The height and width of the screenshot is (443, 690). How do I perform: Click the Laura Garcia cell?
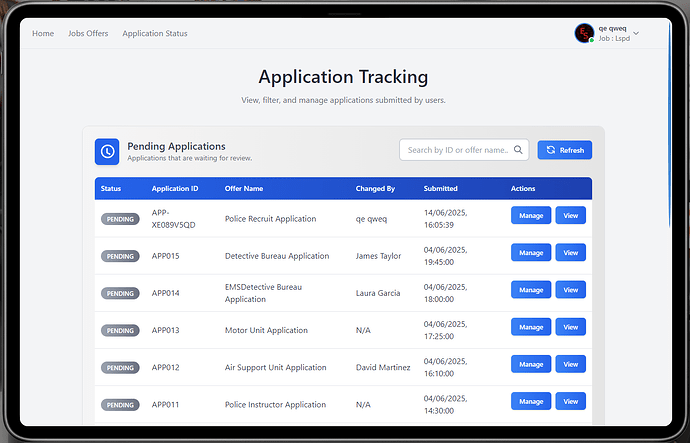coord(378,293)
